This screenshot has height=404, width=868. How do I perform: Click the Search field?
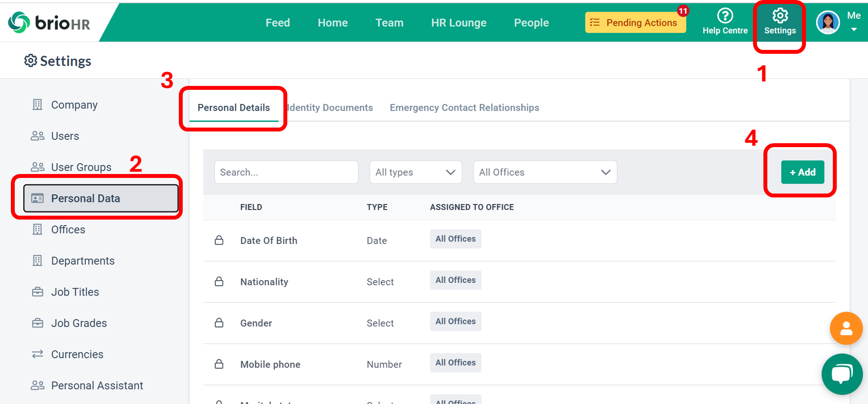(286, 172)
